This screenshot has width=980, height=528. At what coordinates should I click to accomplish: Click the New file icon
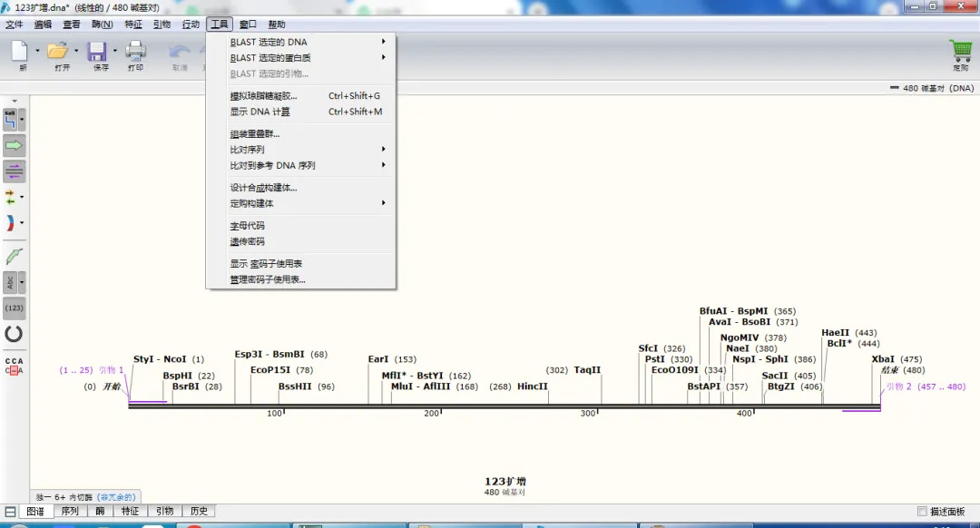pyautogui.click(x=19, y=52)
